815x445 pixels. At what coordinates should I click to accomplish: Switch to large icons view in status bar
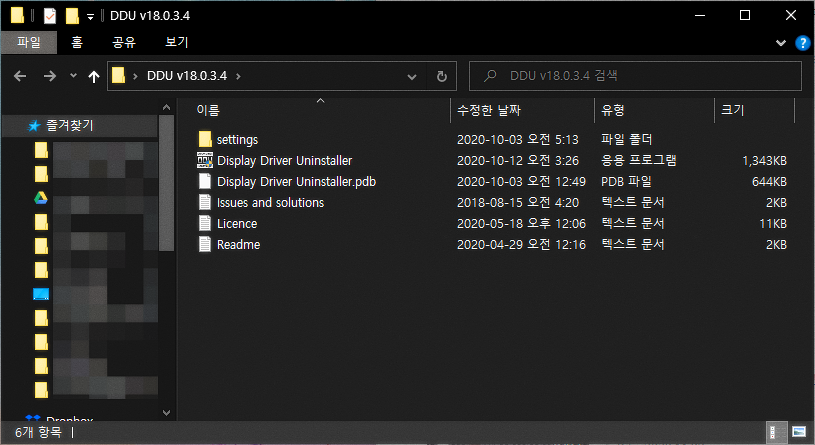click(x=799, y=431)
